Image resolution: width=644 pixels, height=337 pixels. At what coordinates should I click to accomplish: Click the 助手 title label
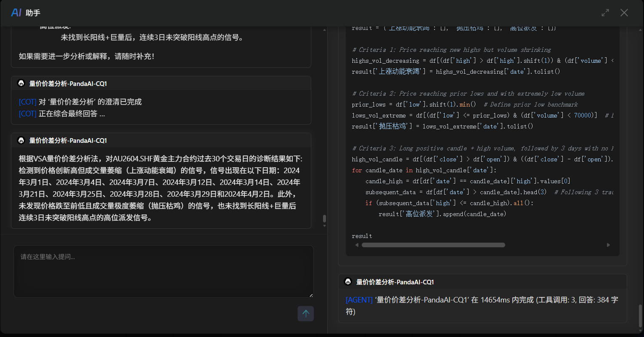(x=33, y=13)
